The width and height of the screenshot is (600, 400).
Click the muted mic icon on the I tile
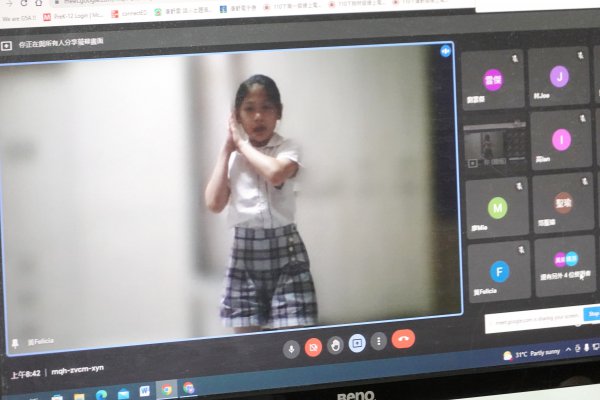point(582,118)
